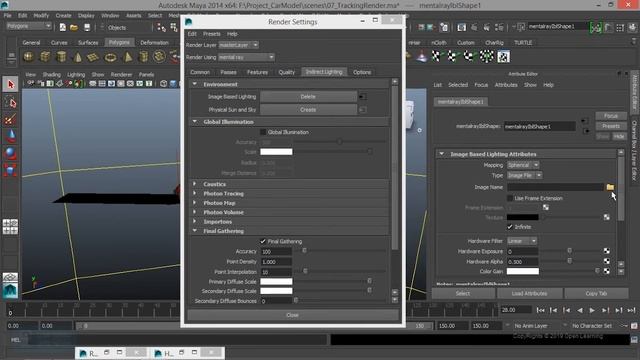This screenshot has width=640, height=360.
Task: Switch to the Quality tab
Action: tap(287, 72)
